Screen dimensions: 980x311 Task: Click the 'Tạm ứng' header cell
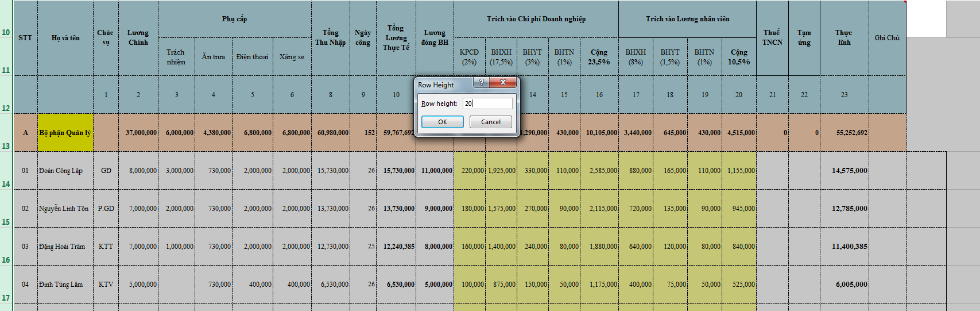click(x=804, y=38)
